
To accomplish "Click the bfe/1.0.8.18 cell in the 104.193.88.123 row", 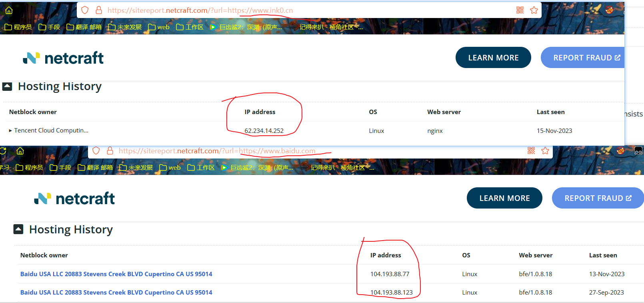I will pyautogui.click(x=536, y=293).
